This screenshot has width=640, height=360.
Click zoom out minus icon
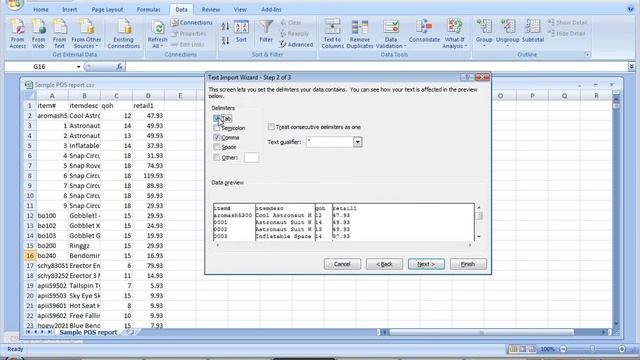click(563, 349)
